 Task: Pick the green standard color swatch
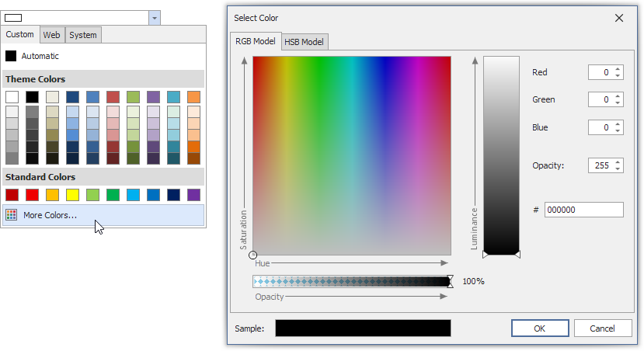pos(113,195)
